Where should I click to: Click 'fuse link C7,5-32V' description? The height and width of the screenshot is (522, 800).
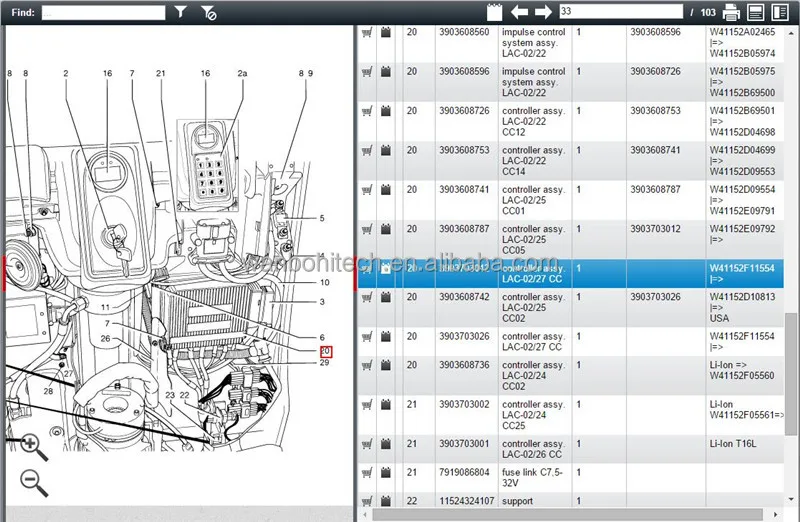532,478
